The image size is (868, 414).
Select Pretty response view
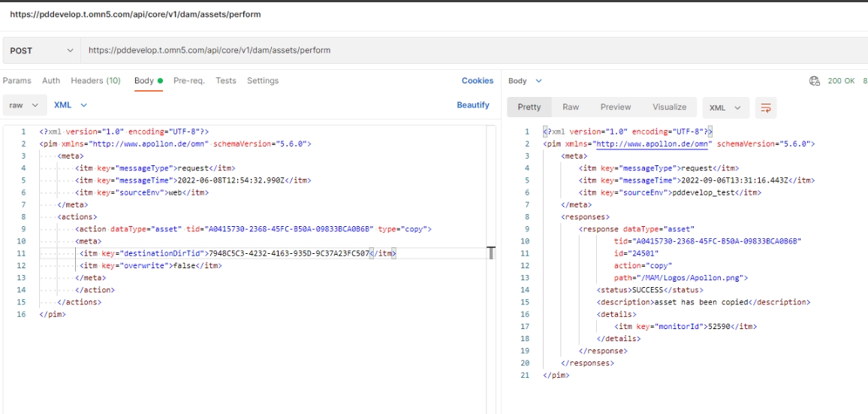(529, 107)
